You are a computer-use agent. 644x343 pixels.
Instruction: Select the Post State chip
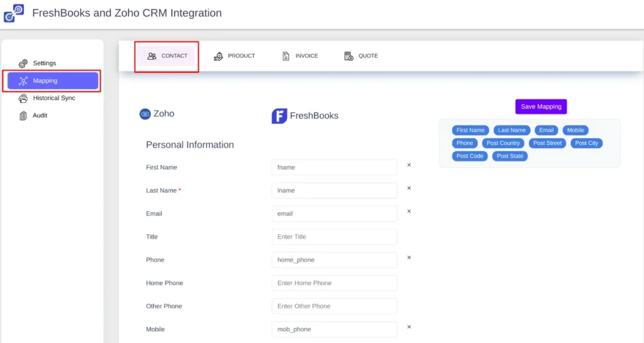pyautogui.click(x=509, y=156)
